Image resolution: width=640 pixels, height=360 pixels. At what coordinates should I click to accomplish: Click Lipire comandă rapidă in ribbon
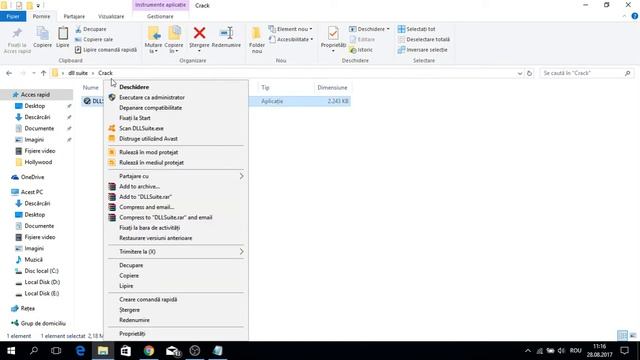pyautogui.click(x=106, y=49)
